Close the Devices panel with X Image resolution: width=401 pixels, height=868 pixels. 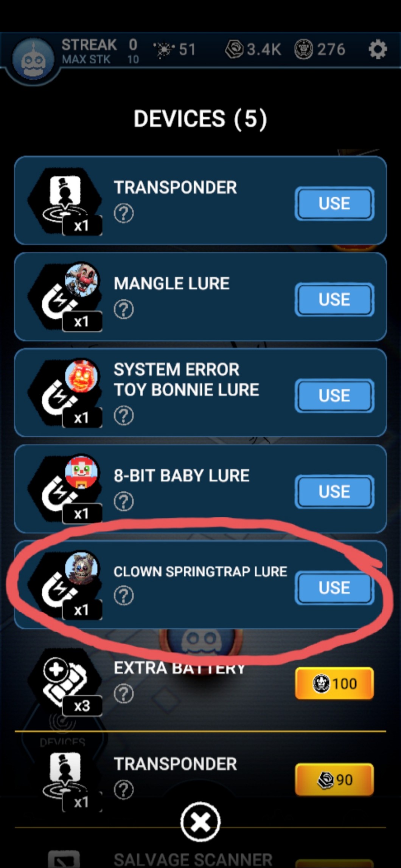tap(200, 822)
